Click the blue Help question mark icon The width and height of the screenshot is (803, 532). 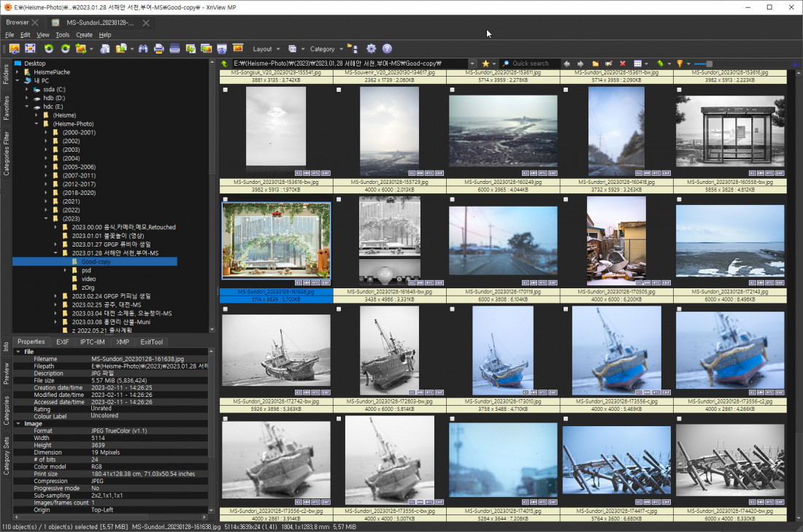click(387, 49)
